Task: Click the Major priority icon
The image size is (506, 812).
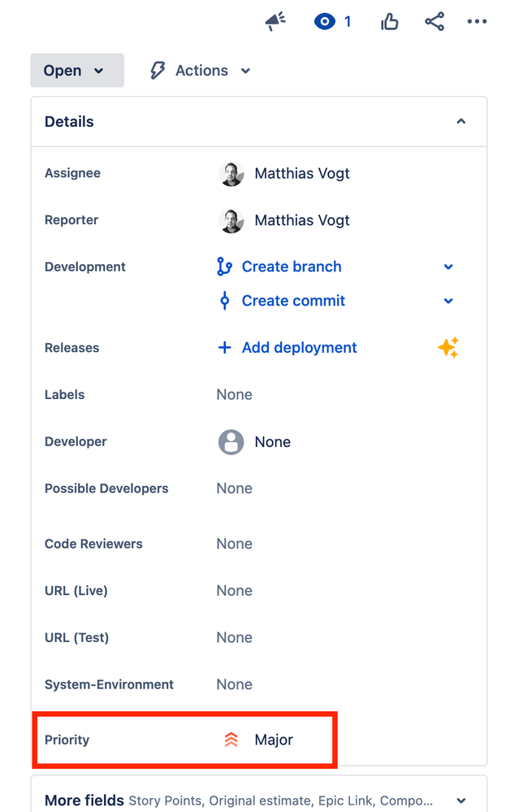Action: pos(231,740)
